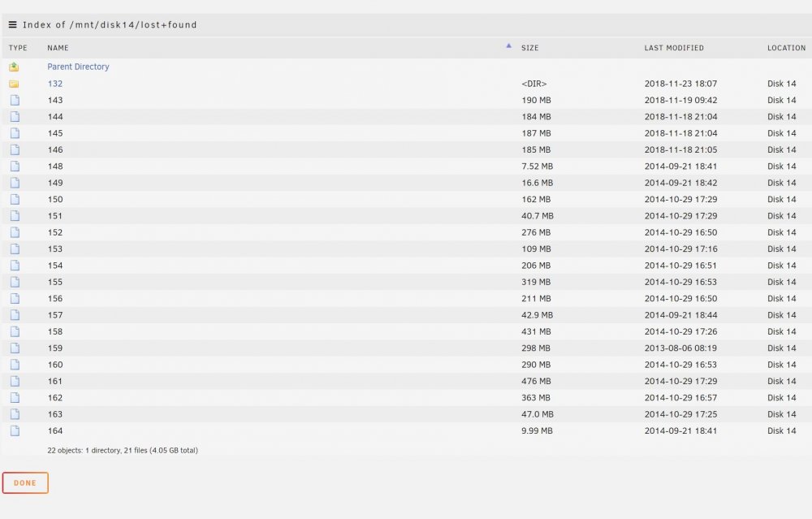The height and width of the screenshot is (519, 812).
Task: Select file name 155
Action: 55,283
